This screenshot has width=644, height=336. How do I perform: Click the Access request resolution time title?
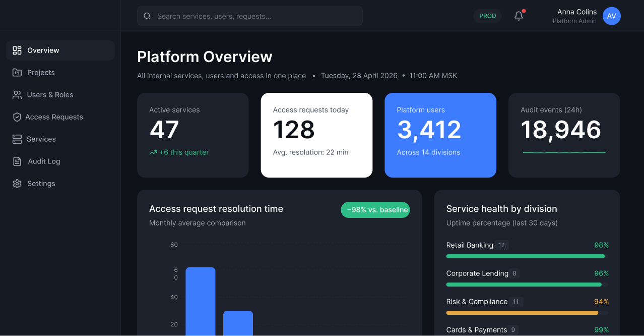[x=216, y=209]
